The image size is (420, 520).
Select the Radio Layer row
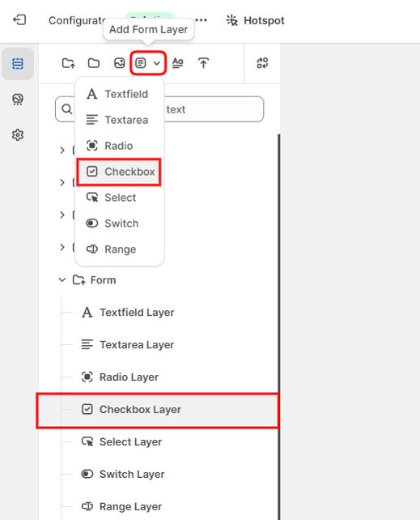click(159, 377)
